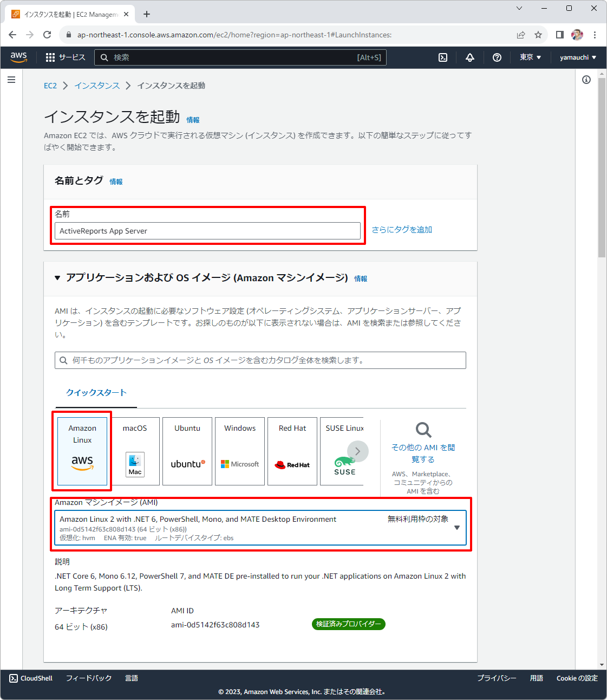Viewport: 607px width, 700px height.
Task: Go forward to the next page
Action: pos(30,35)
